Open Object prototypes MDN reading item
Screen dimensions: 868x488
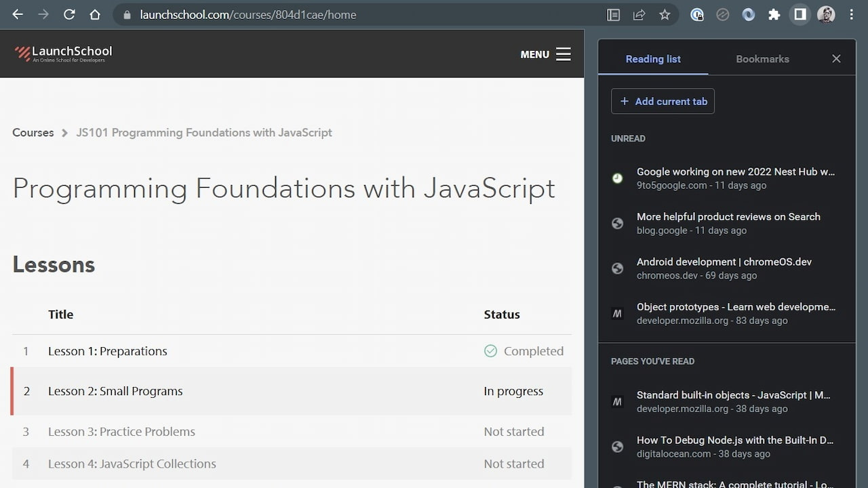[726, 313]
